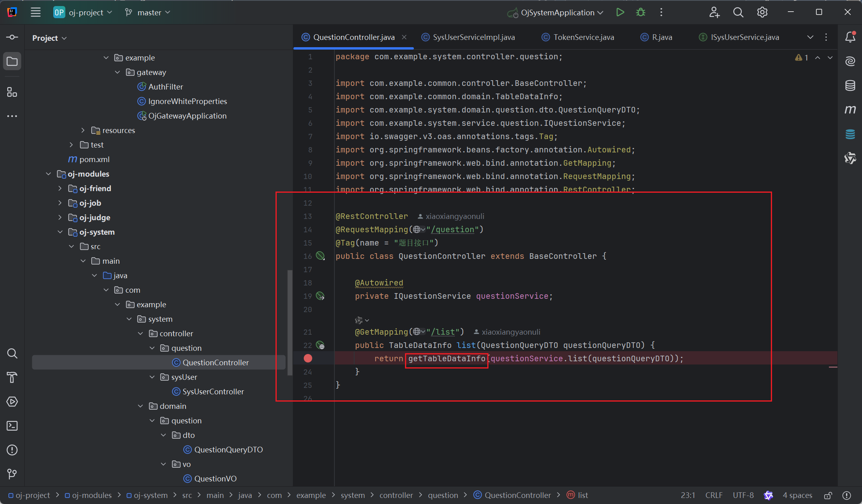Switch to SysUserServiceImpl.java tab
This screenshot has height=504, width=862.
point(468,37)
